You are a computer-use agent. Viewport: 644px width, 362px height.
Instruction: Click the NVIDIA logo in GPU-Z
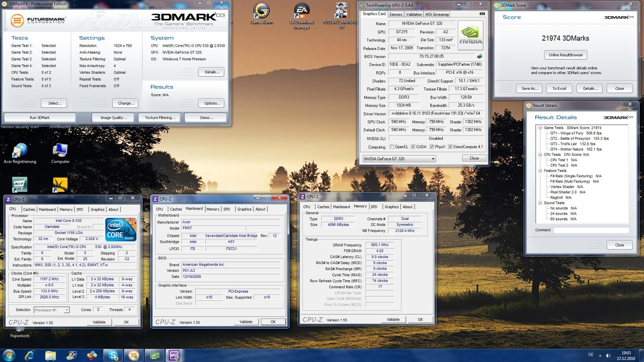pyautogui.click(x=471, y=35)
